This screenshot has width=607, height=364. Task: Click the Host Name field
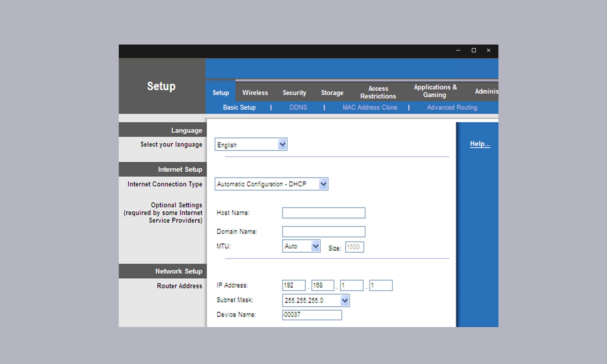pyautogui.click(x=323, y=213)
